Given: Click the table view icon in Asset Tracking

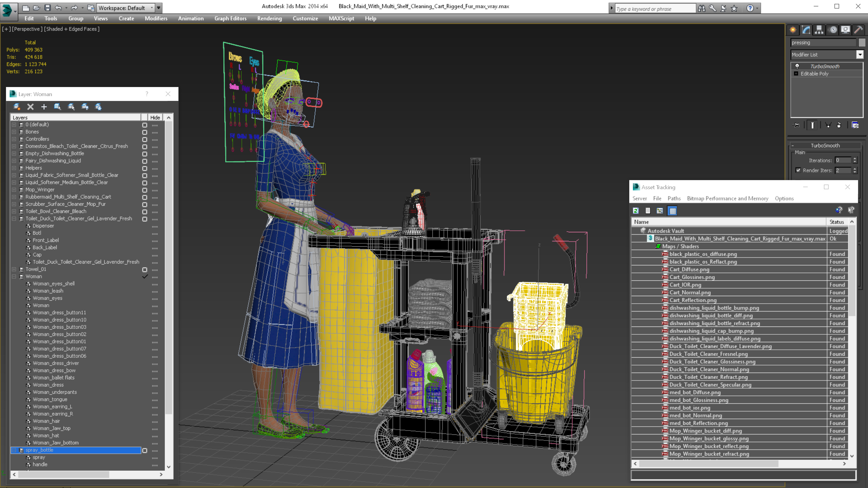Looking at the screenshot, I should pos(673,211).
